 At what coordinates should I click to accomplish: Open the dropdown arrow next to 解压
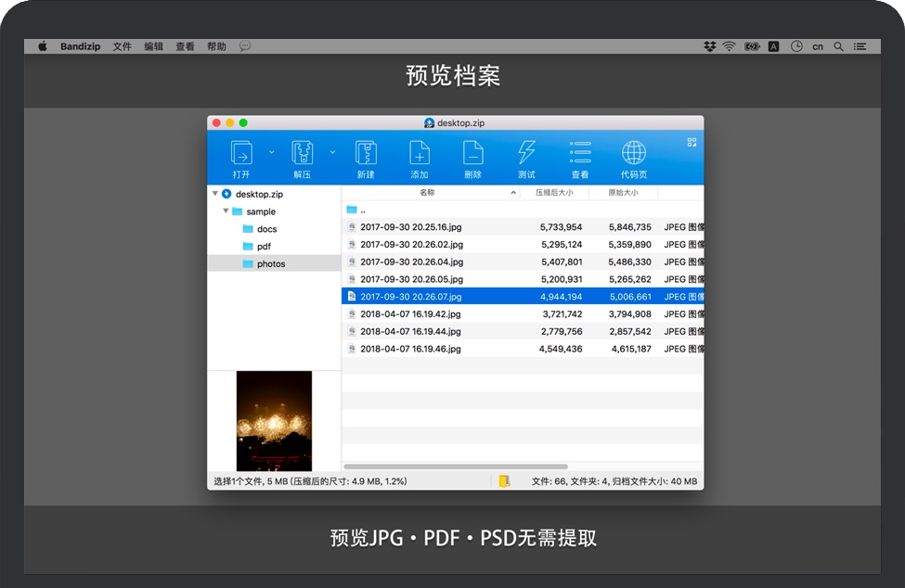(333, 152)
